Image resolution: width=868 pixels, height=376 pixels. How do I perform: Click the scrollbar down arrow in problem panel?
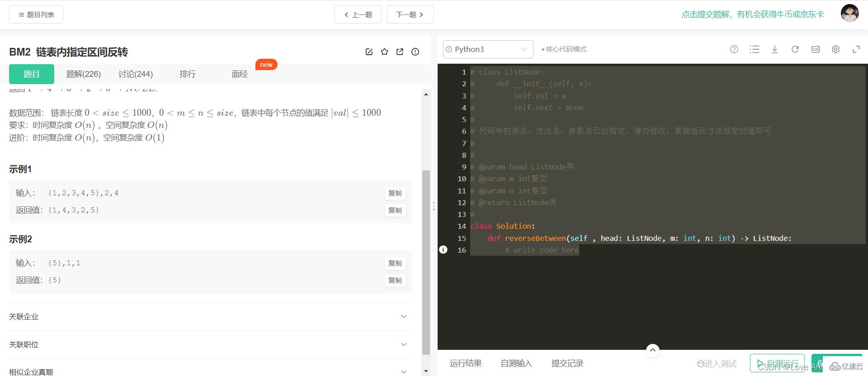pyautogui.click(x=426, y=371)
